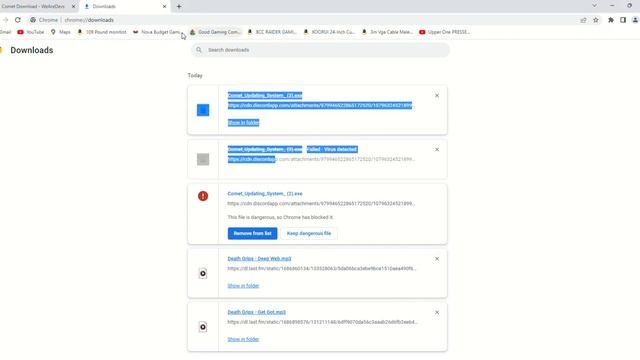This screenshot has width=640, height=360.
Task: Click the blue file icon of the highlighted Comet download
Action: (x=203, y=110)
